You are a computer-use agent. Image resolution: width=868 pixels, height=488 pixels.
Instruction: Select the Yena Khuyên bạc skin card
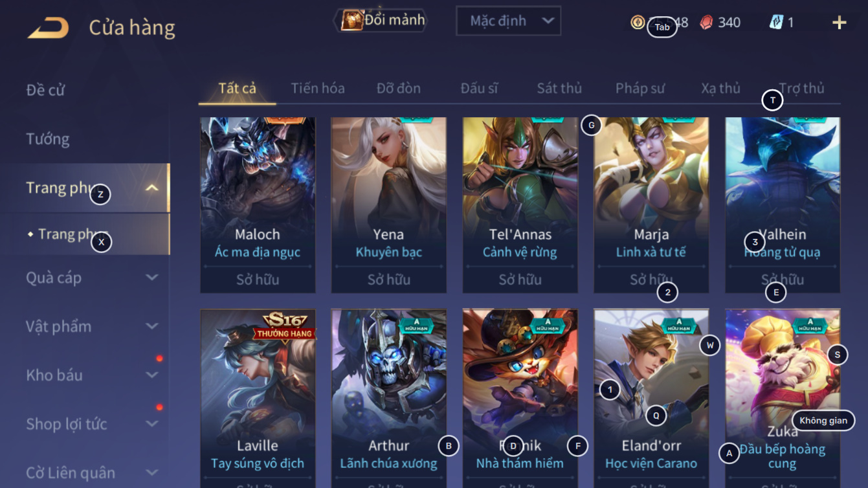coord(389,205)
